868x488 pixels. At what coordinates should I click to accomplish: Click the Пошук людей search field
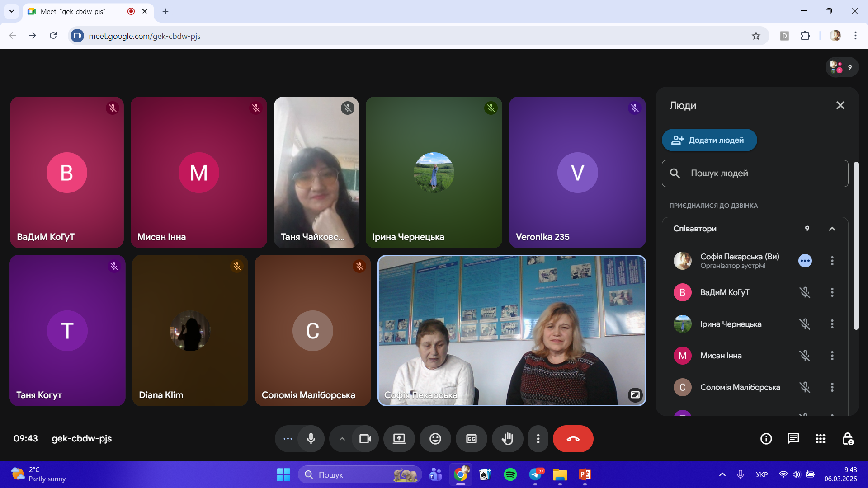coord(755,173)
